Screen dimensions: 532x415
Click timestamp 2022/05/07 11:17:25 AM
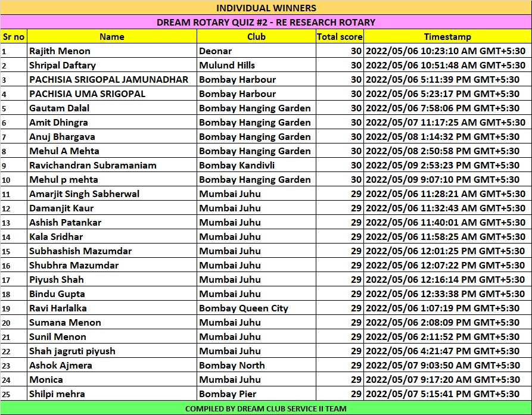pos(447,123)
